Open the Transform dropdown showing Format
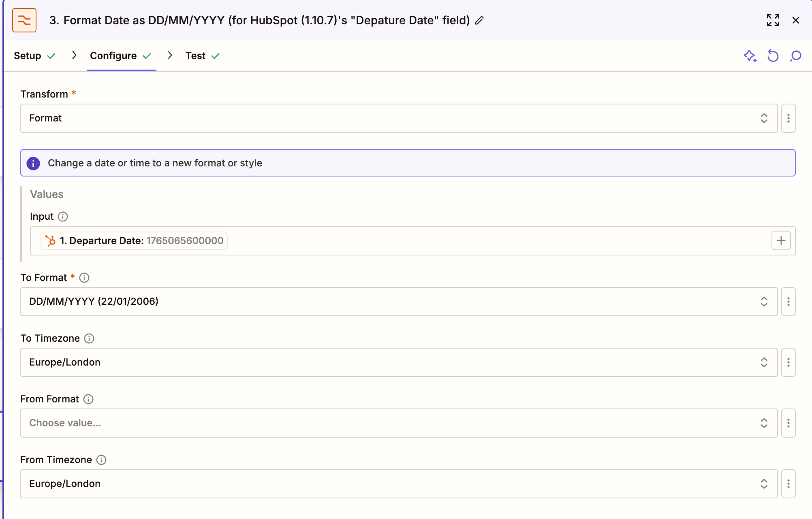 tap(399, 118)
